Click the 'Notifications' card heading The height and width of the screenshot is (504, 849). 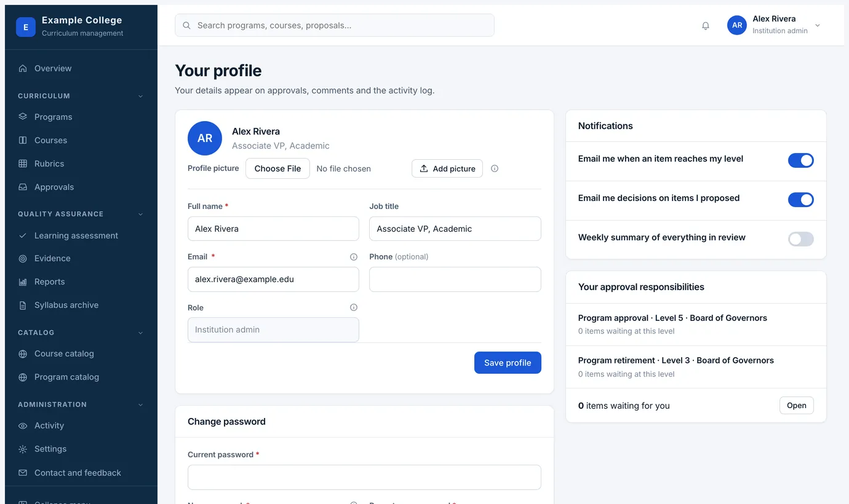coord(605,126)
